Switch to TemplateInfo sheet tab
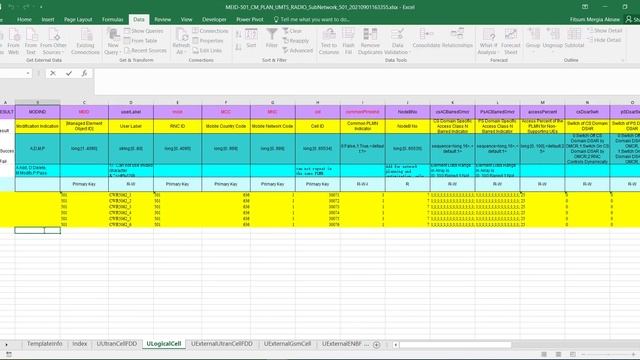The image size is (640, 360). coord(44,344)
